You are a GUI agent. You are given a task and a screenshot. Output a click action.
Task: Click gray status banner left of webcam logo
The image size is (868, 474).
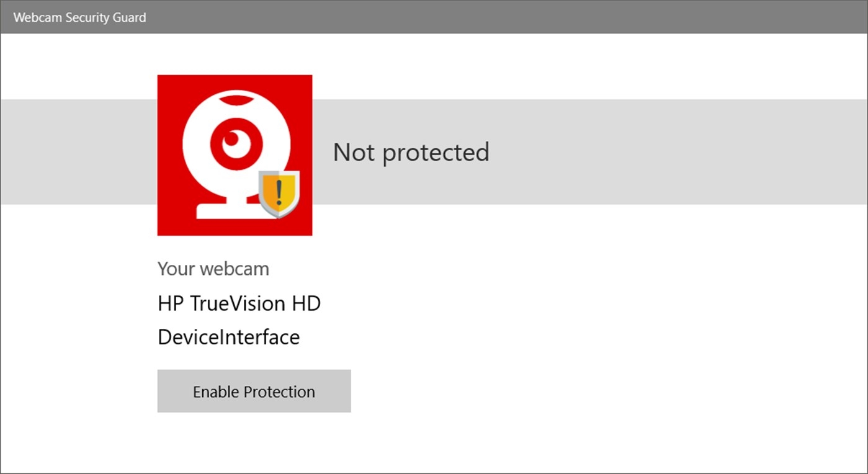coord(79,152)
